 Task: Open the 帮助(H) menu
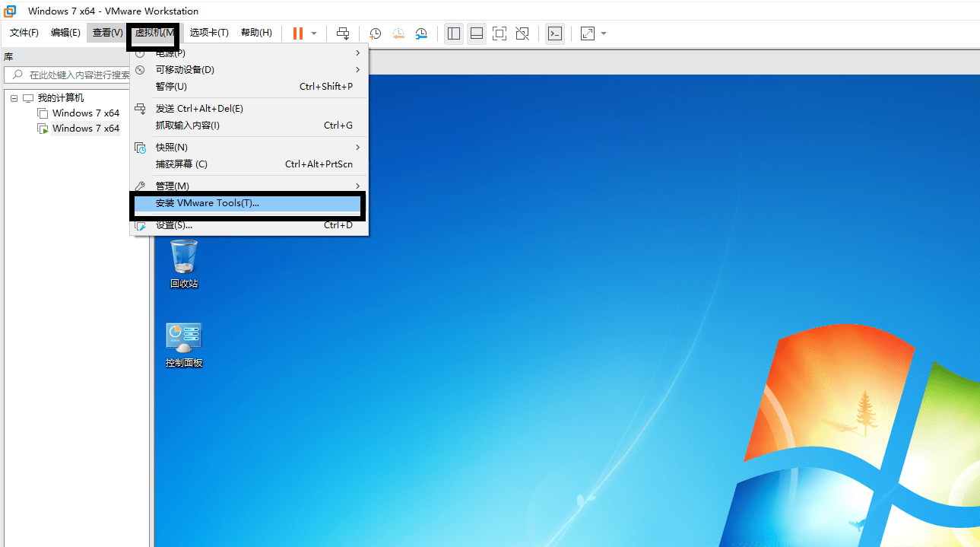(256, 33)
